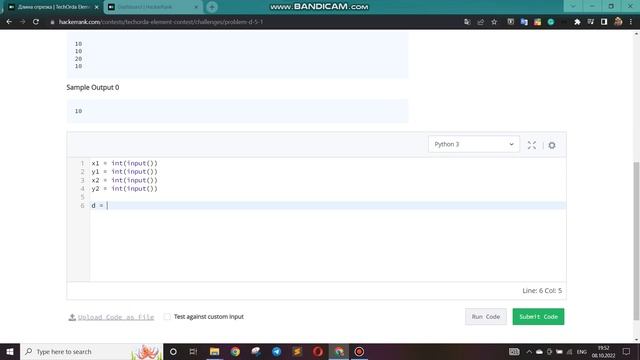This screenshot has height=360, width=640.
Task: Bookmark this page with star icon
Action: tap(494, 22)
